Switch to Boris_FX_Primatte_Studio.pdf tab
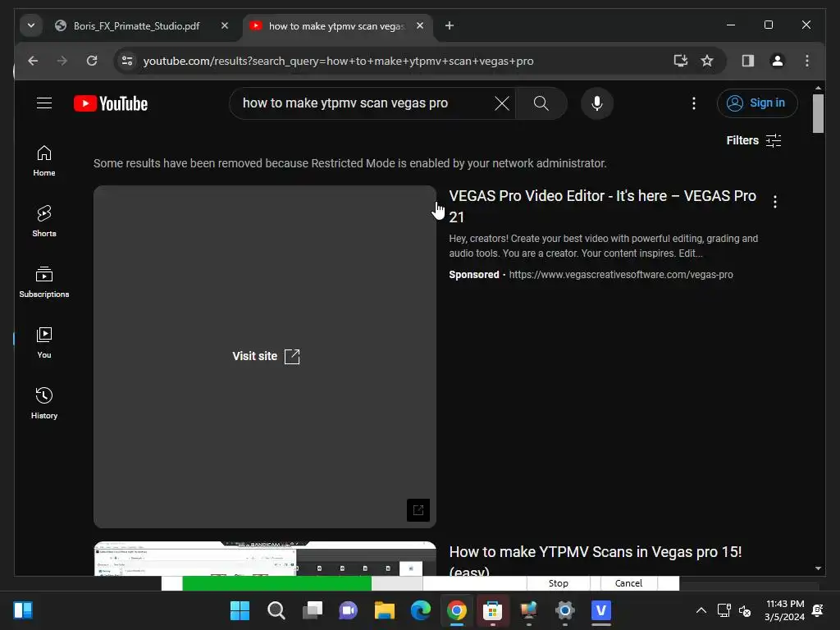Screen dimensions: 840x630 click(137, 25)
